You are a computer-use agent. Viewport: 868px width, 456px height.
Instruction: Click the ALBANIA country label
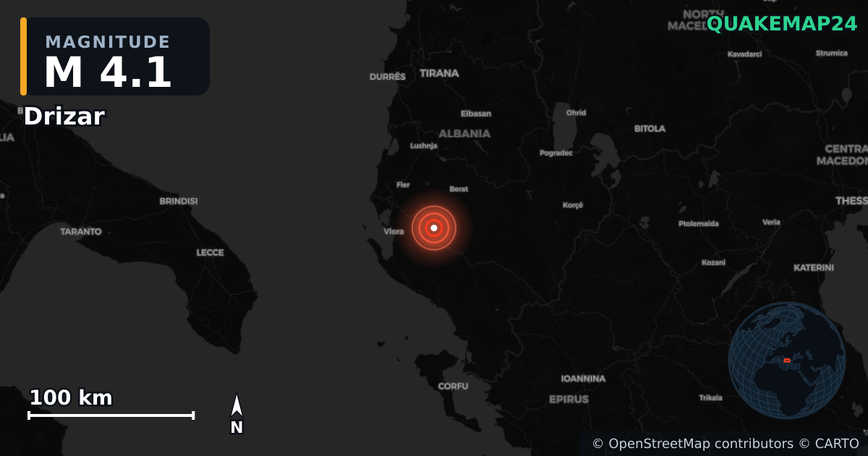click(x=464, y=134)
